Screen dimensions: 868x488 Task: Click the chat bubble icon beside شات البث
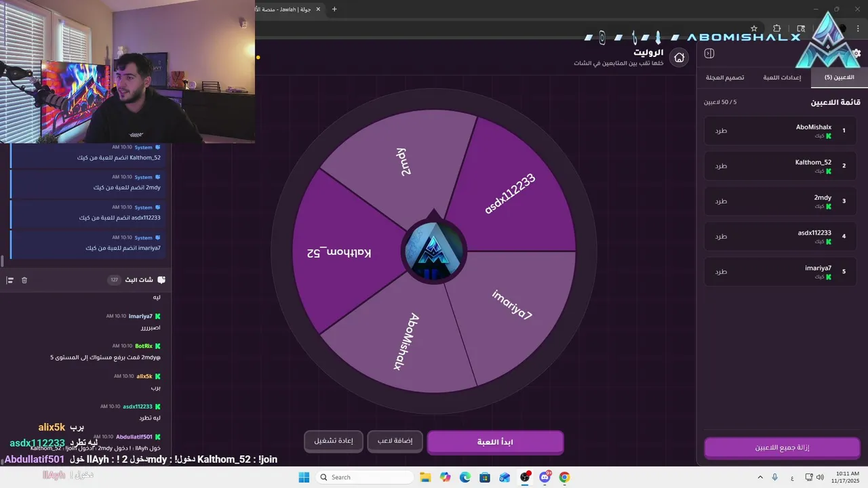(x=161, y=280)
